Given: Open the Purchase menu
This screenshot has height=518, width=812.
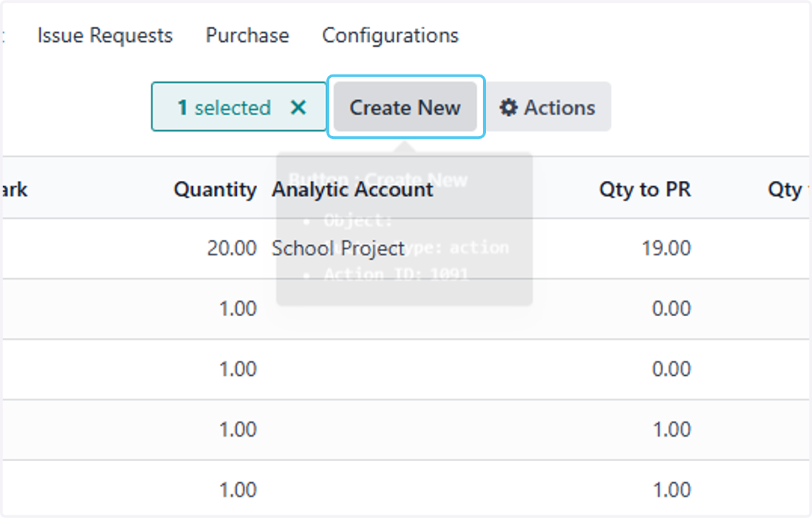Looking at the screenshot, I should (248, 35).
